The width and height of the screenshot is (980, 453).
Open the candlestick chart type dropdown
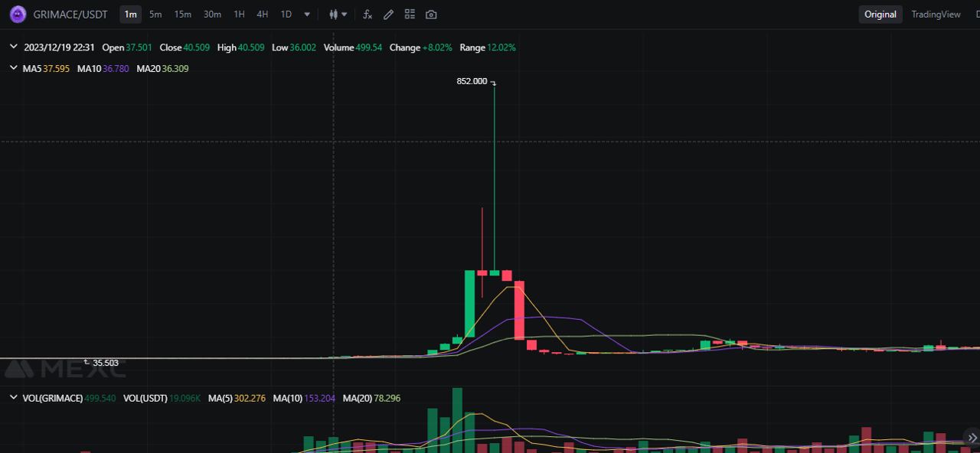(x=338, y=15)
